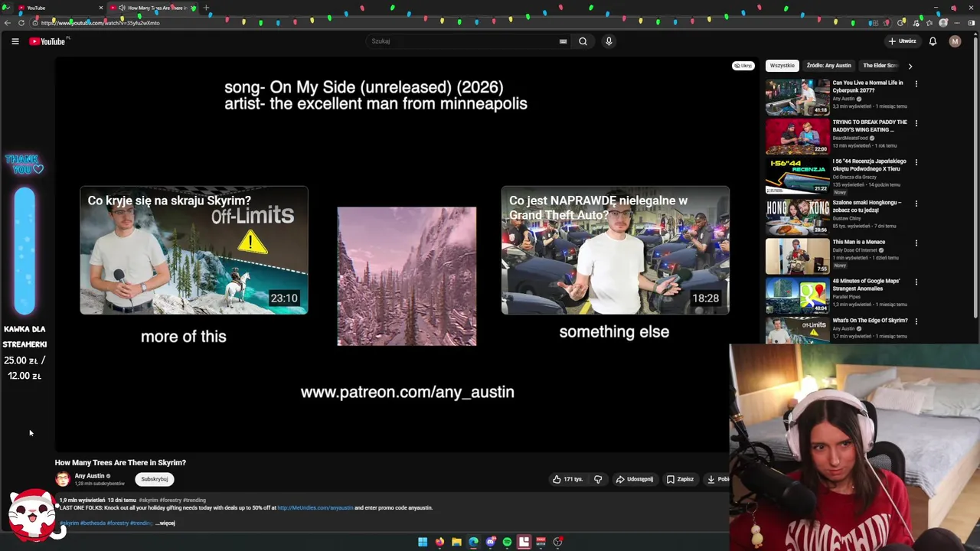Expand the description with ...więcej

165,523
